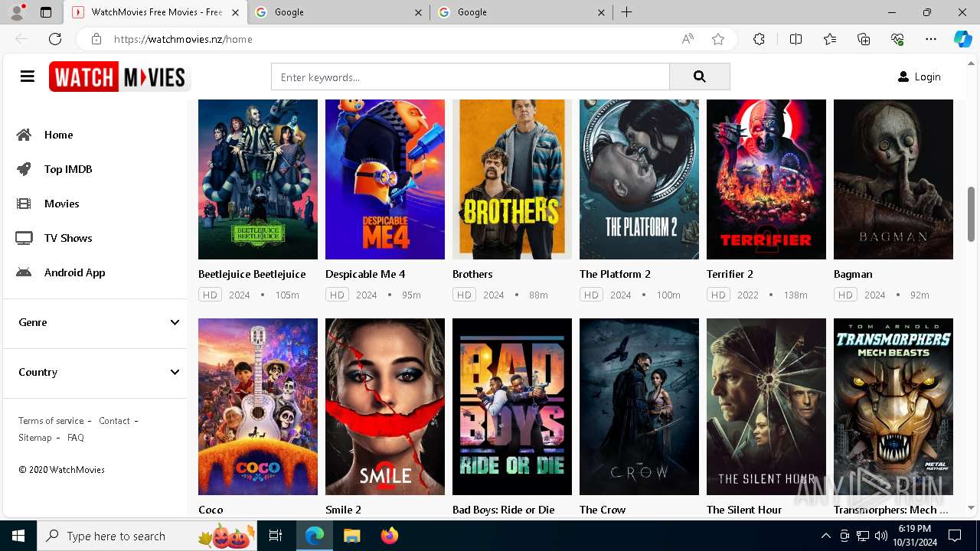The height and width of the screenshot is (551, 980).
Task: Open Movies in the sidebar
Action: 61,204
